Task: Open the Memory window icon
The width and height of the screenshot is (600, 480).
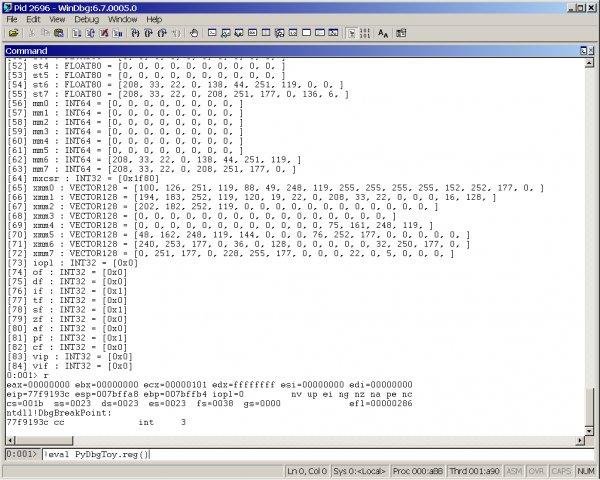Action: pyautogui.click(x=266, y=33)
